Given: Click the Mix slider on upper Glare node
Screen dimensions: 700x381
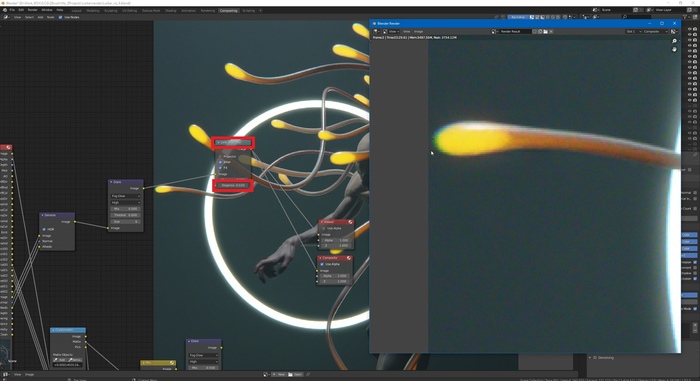Looking at the screenshot, I should click(x=125, y=209).
